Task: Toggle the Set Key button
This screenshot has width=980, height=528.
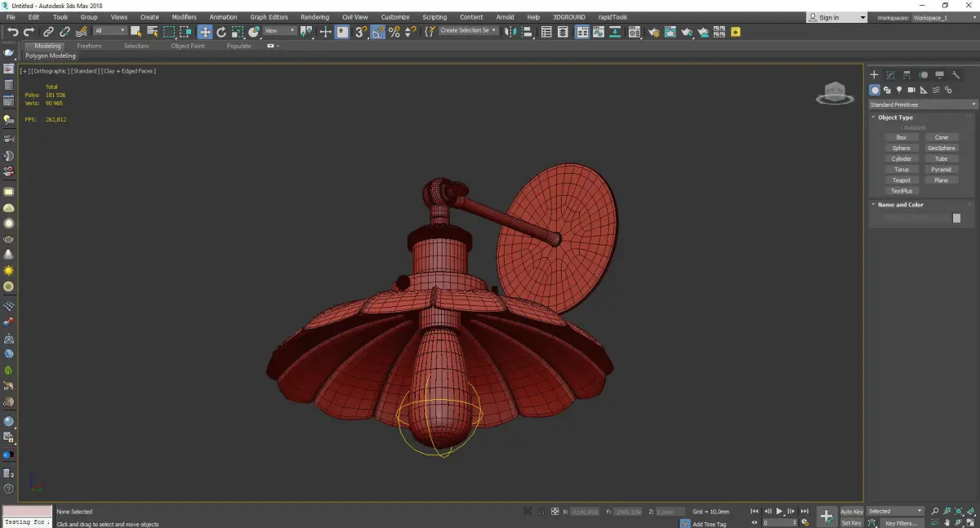Action: pos(852,522)
